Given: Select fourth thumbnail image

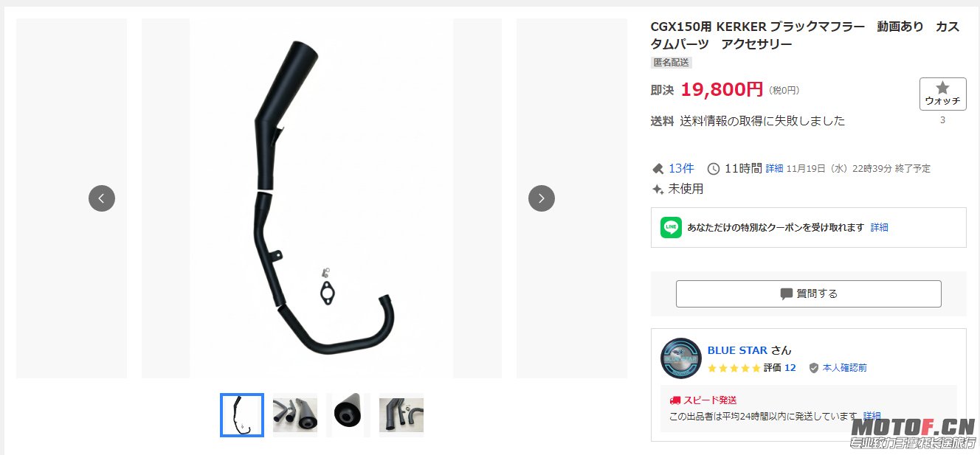Looking at the screenshot, I should coord(401,415).
